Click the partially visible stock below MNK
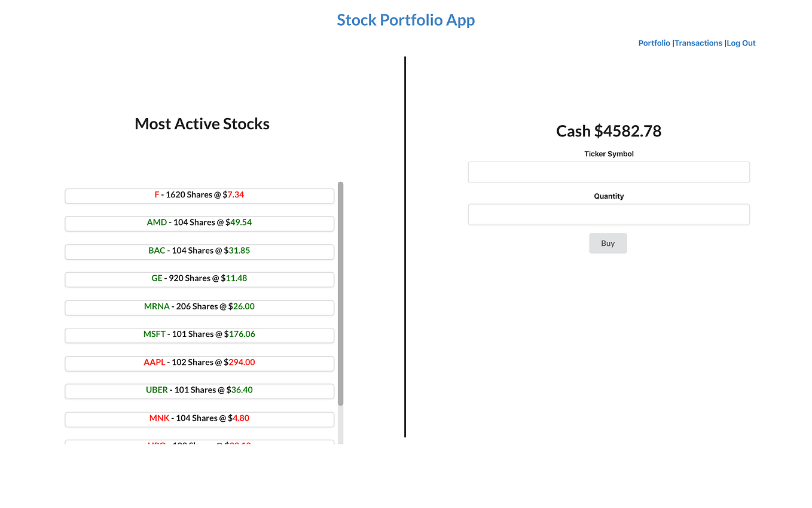 point(199,443)
